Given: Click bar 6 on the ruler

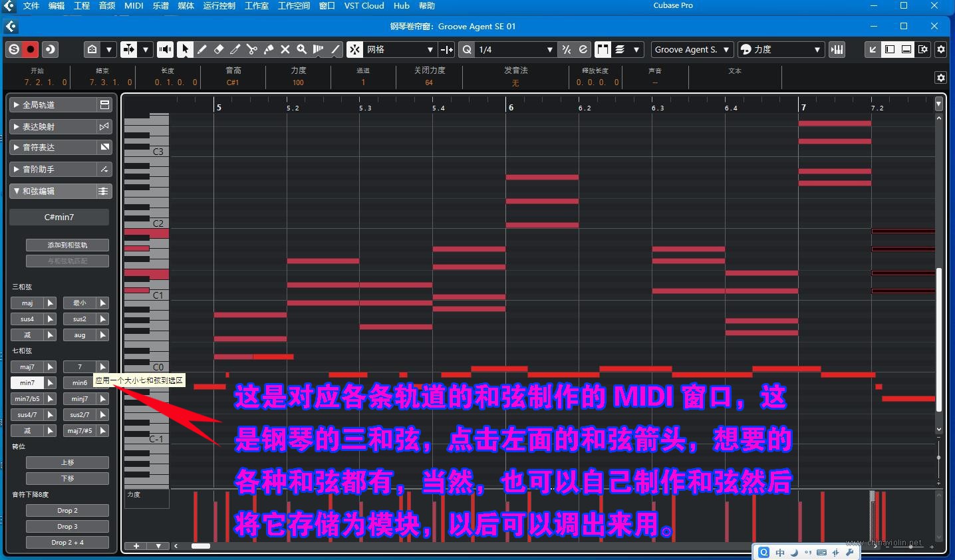Looking at the screenshot, I should click(x=511, y=107).
